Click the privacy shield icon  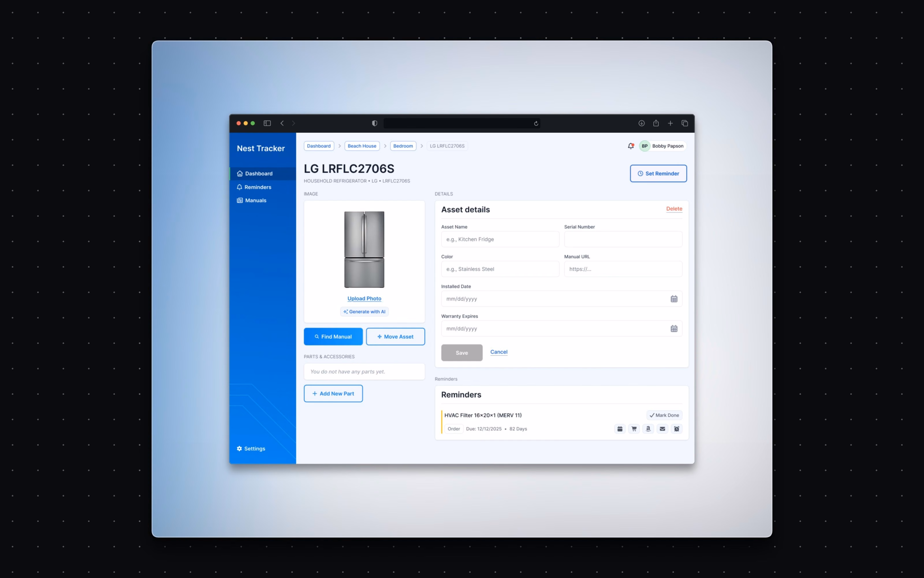pyautogui.click(x=375, y=123)
